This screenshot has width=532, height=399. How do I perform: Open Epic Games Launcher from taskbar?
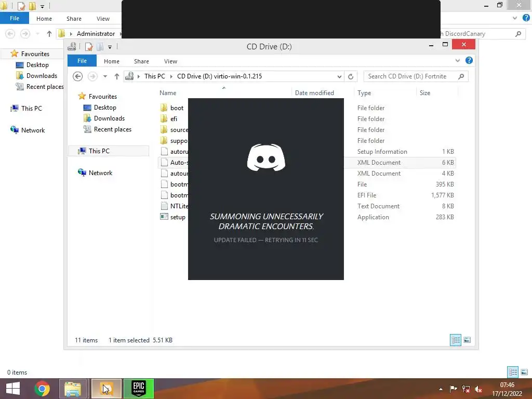(139, 389)
